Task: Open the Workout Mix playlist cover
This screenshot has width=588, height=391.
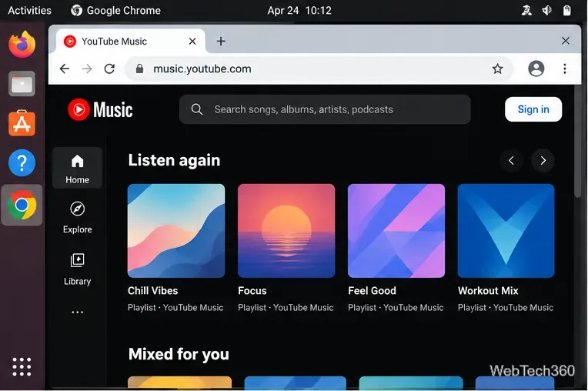Action: [x=506, y=231]
